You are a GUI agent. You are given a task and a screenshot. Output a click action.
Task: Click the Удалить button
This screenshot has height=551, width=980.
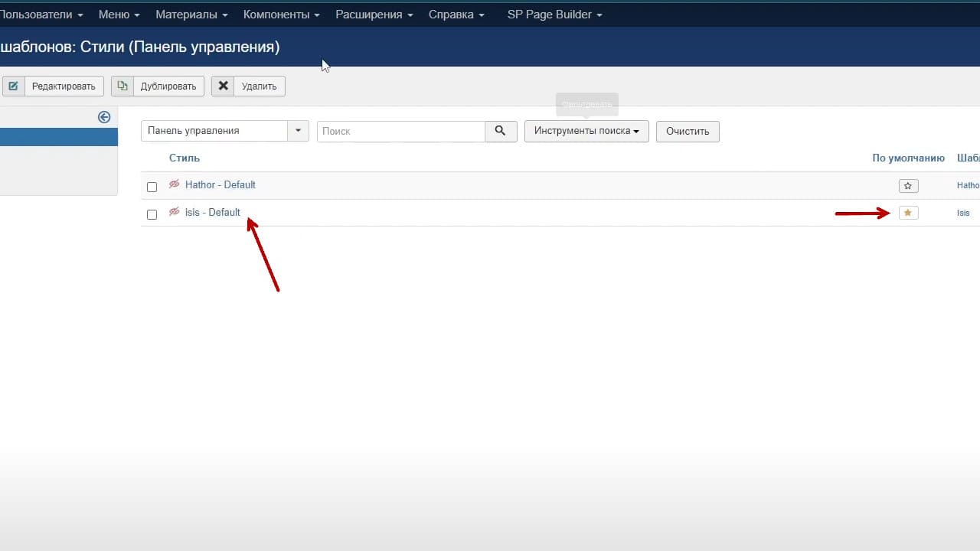point(248,86)
